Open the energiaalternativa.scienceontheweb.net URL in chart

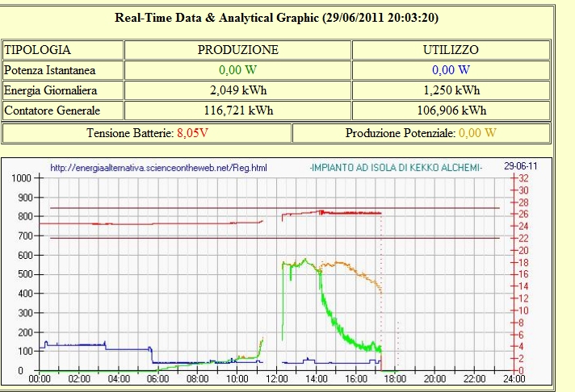(158, 168)
